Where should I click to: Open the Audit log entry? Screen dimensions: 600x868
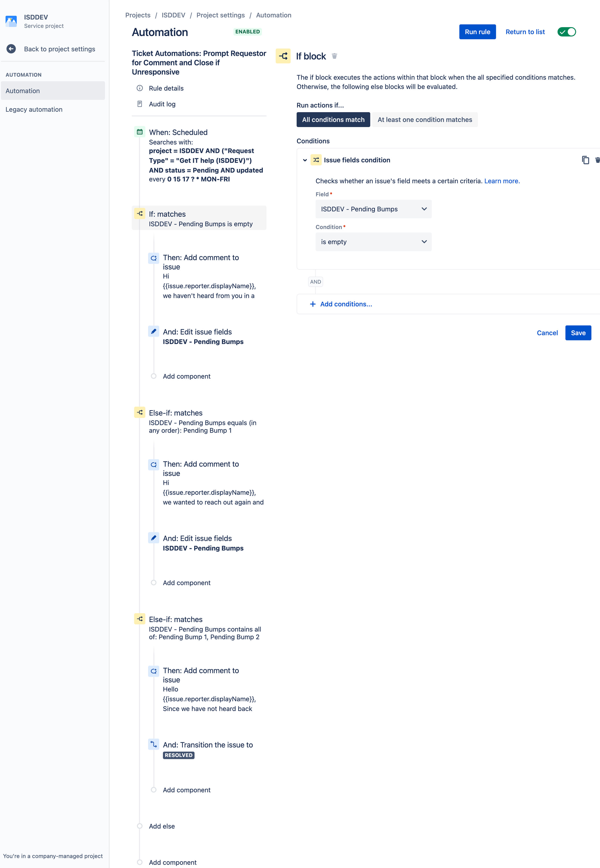(x=162, y=104)
